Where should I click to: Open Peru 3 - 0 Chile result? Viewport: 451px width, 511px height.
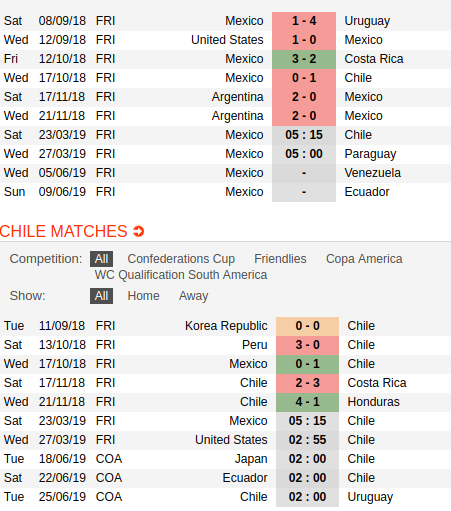pyautogui.click(x=307, y=345)
